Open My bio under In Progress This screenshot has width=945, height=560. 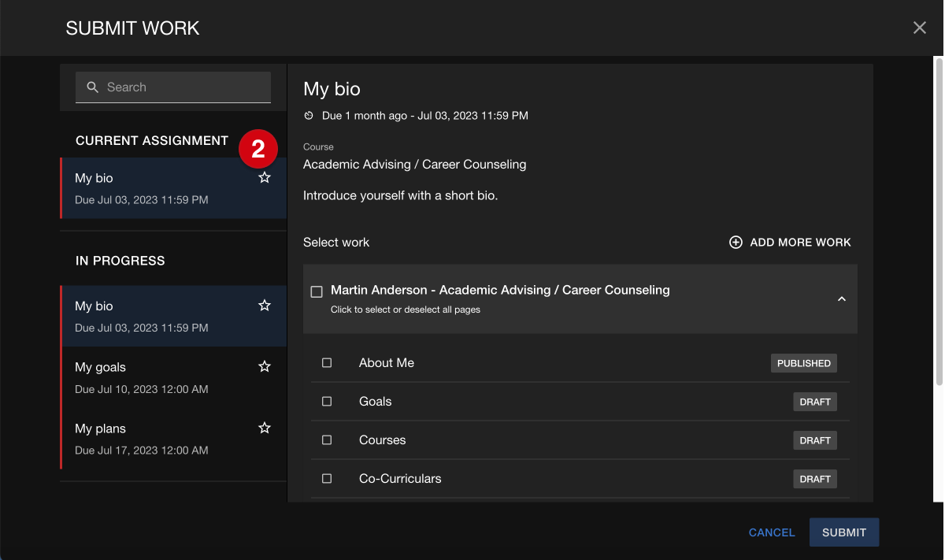coord(173,316)
